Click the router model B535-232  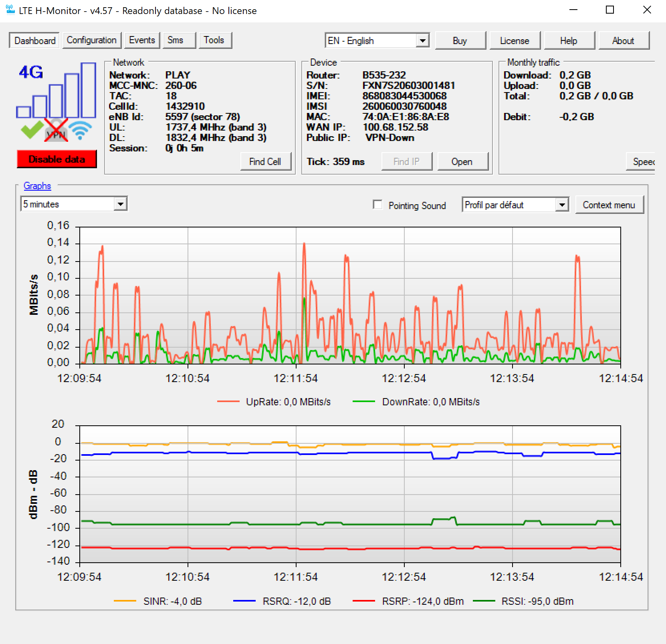[384, 75]
